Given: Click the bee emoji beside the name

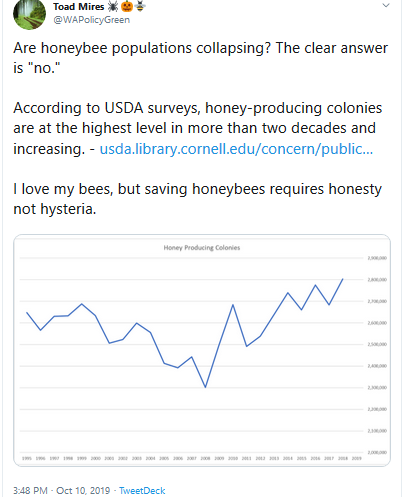Looking at the screenshot, I should coord(140,6).
